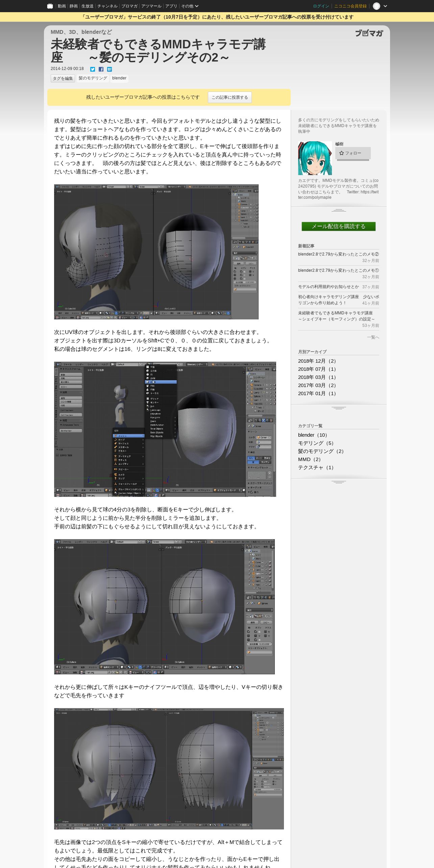
Task: Collapse the category list section handle
Action: [x=339, y=482]
